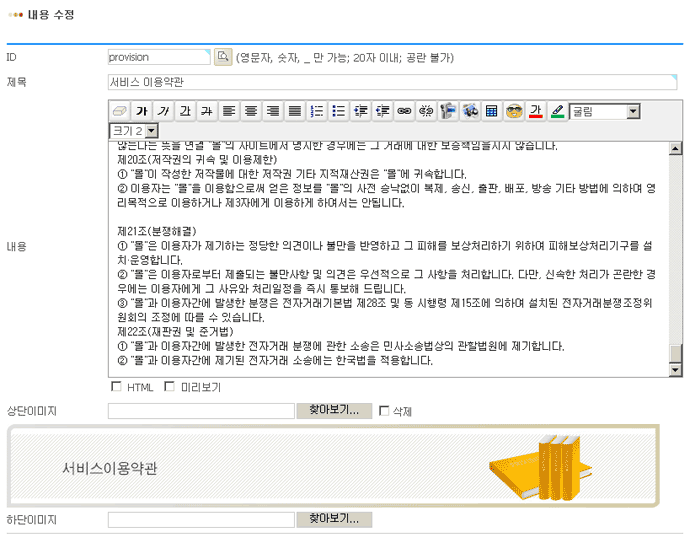This screenshot has height=543, width=690.
Task: Tick the 삭제 delete checkbox
Action: point(383,411)
